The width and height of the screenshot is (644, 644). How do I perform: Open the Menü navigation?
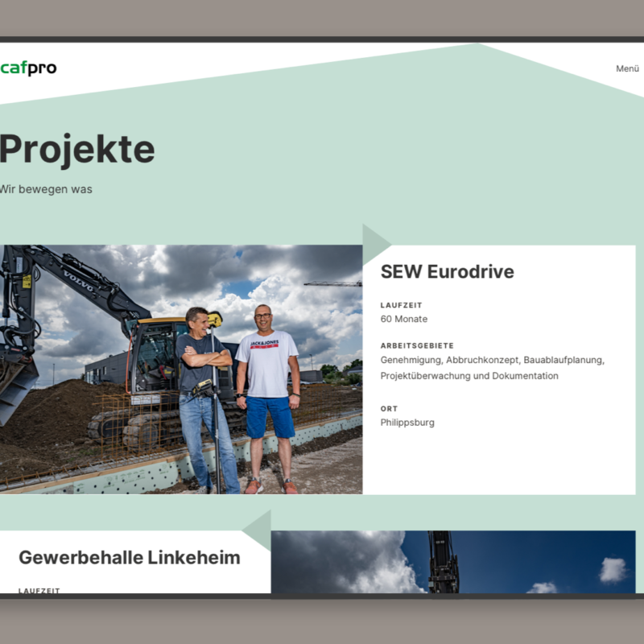pyautogui.click(x=627, y=68)
